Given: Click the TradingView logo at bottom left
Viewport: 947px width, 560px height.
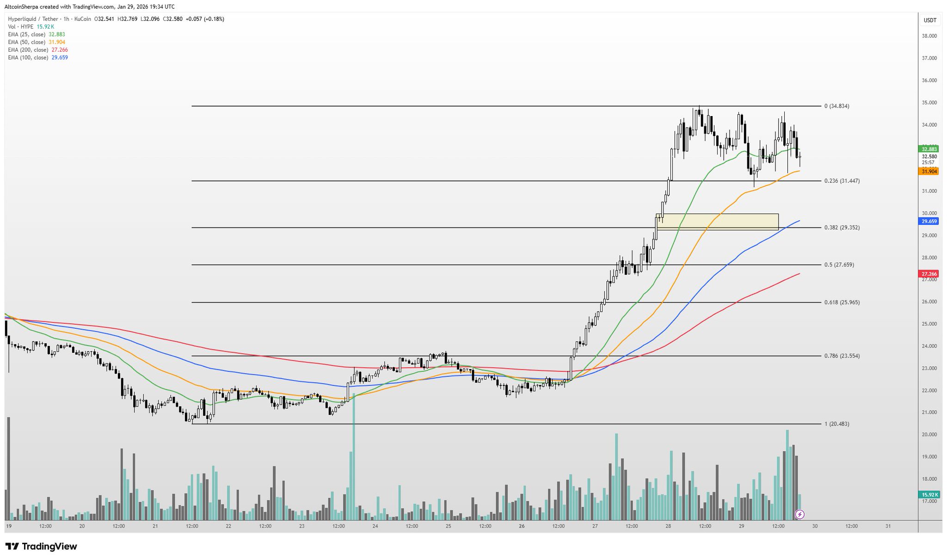Looking at the screenshot, I should click(41, 547).
